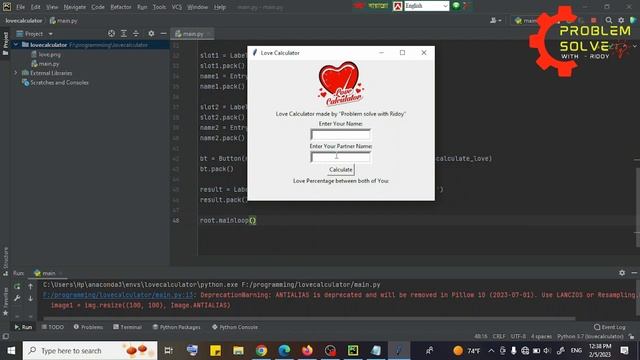
Task: Click the Search Everywhere magnifier icon
Action: [609, 20]
